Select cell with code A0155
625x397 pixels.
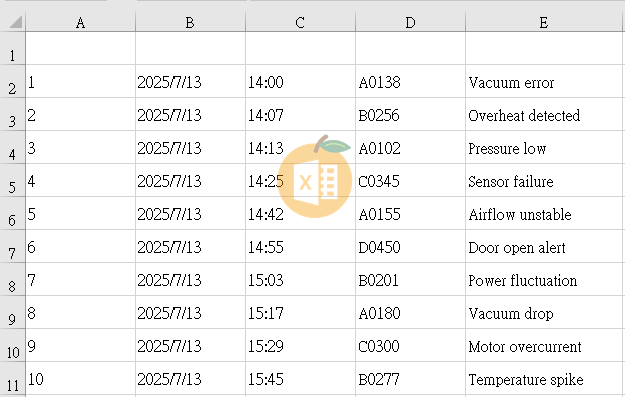[410, 213]
